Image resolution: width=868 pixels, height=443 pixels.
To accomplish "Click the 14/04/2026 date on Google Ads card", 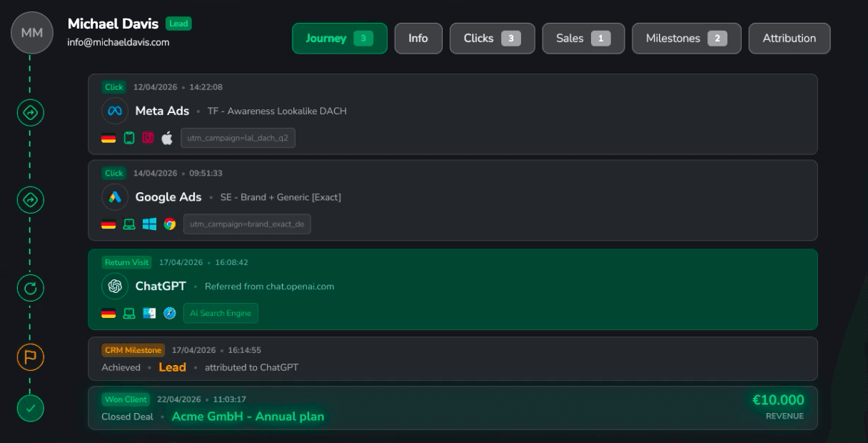I will 155,173.
